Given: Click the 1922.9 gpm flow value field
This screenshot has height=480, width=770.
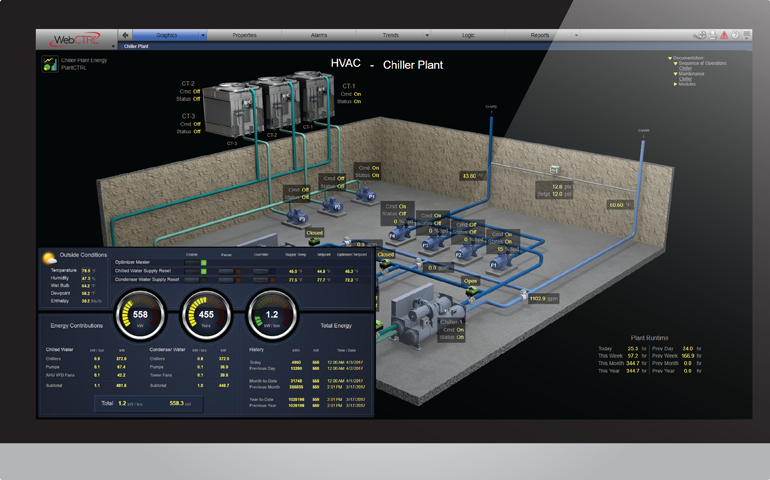Looking at the screenshot, I should (x=543, y=298).
